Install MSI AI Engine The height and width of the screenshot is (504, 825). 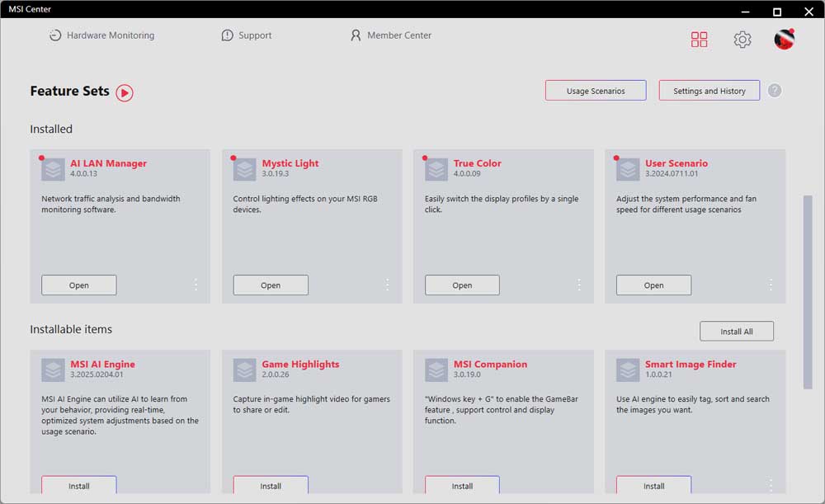tap(79, 485)
